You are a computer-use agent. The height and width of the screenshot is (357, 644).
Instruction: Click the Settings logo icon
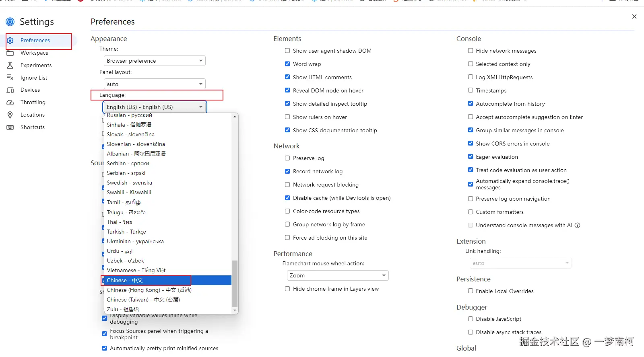10,22
